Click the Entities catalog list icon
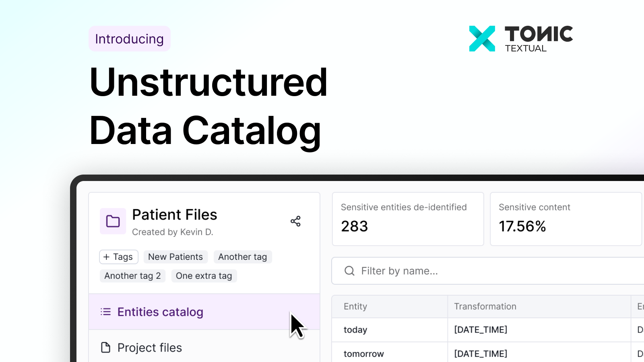Screen dimensions: 644x362 click(106, 312)
